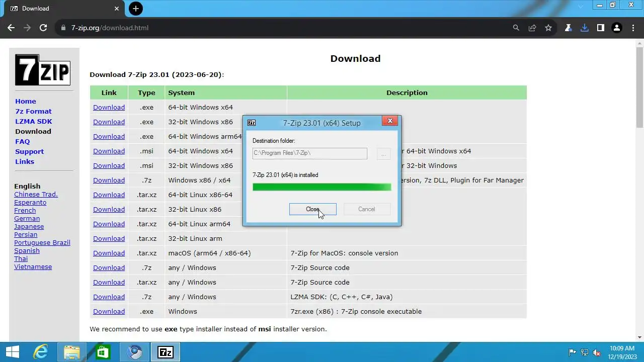Toggle the browser side panel icon

(600, 28)
